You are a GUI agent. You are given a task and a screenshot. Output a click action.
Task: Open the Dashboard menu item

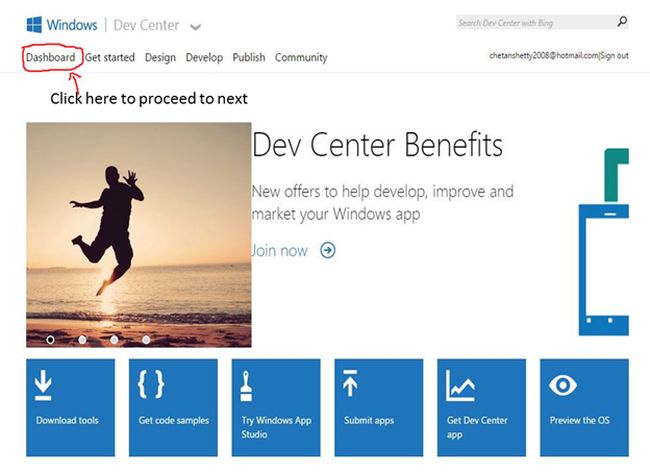pyautogui.click(x=50, y=58)
